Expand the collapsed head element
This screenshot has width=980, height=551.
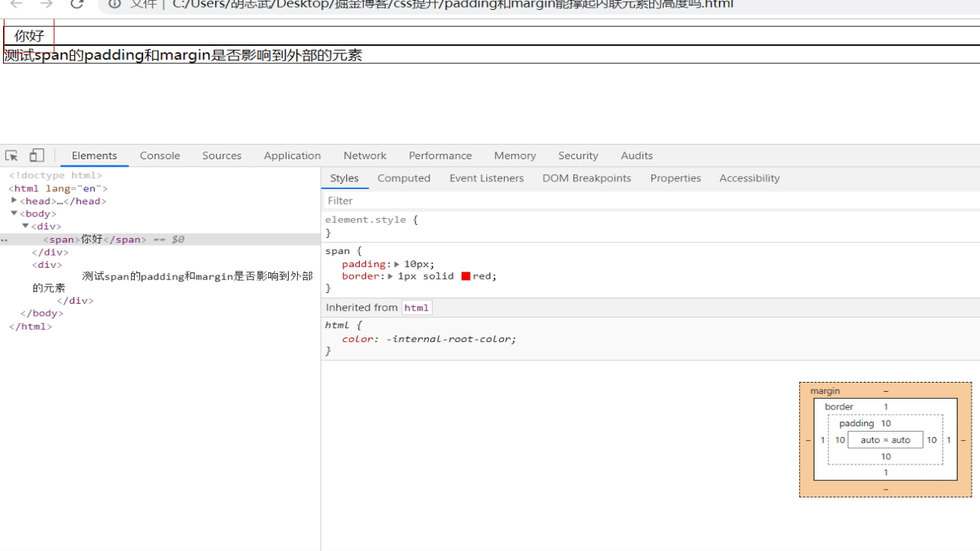14,201
